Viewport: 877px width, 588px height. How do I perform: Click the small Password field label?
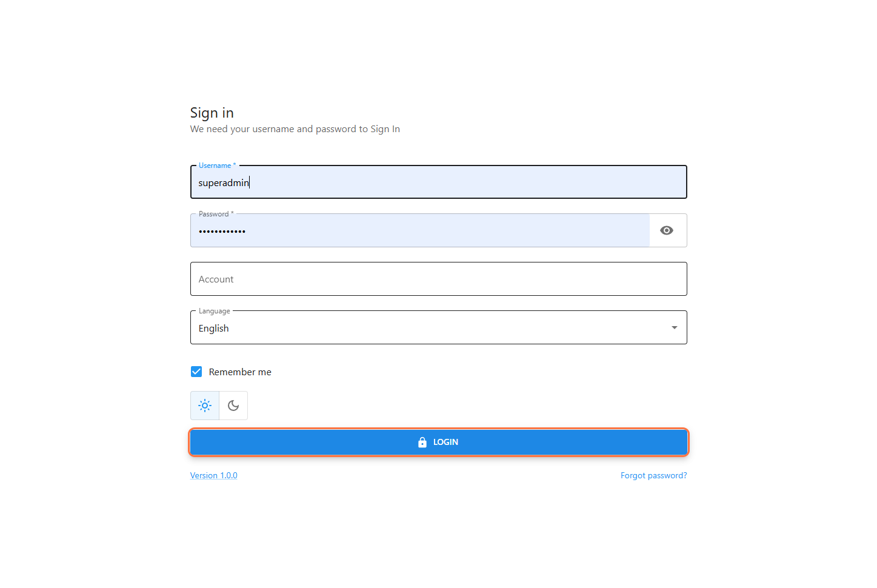[x=214, y=214]
